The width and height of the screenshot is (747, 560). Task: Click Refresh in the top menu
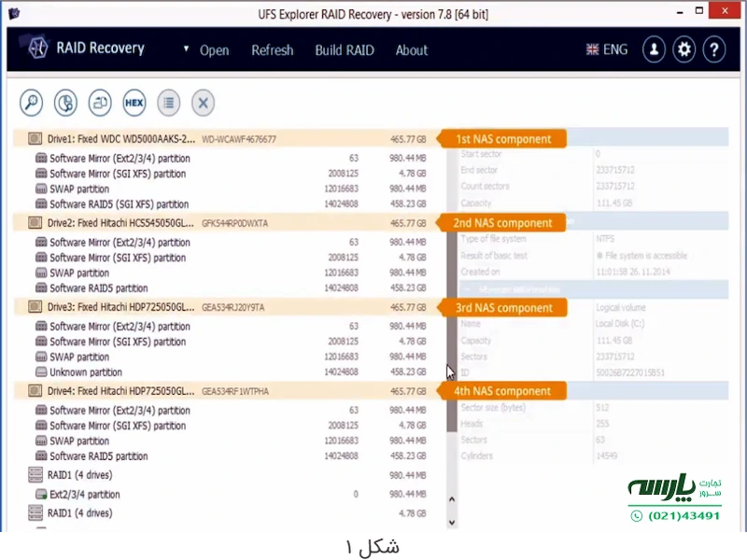coord(273,50)
